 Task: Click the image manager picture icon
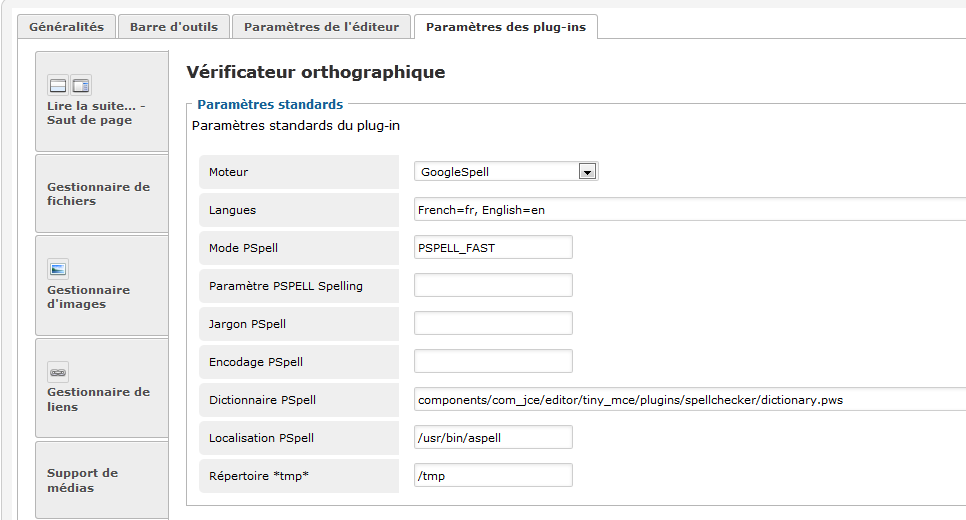tap(58, 268)
